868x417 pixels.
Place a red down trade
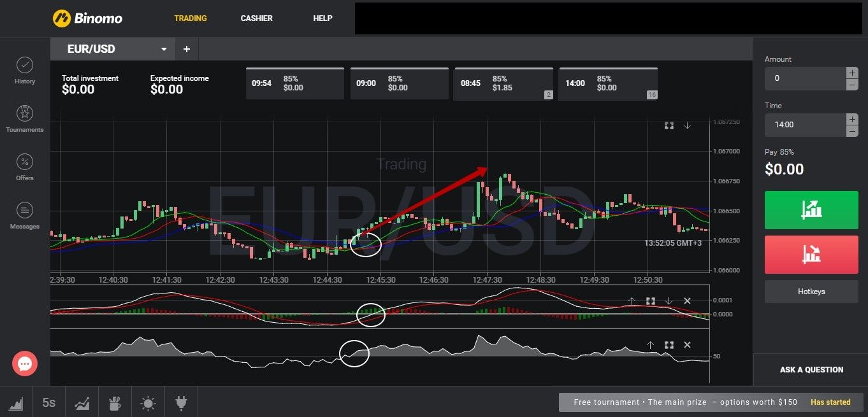(811, 255)
